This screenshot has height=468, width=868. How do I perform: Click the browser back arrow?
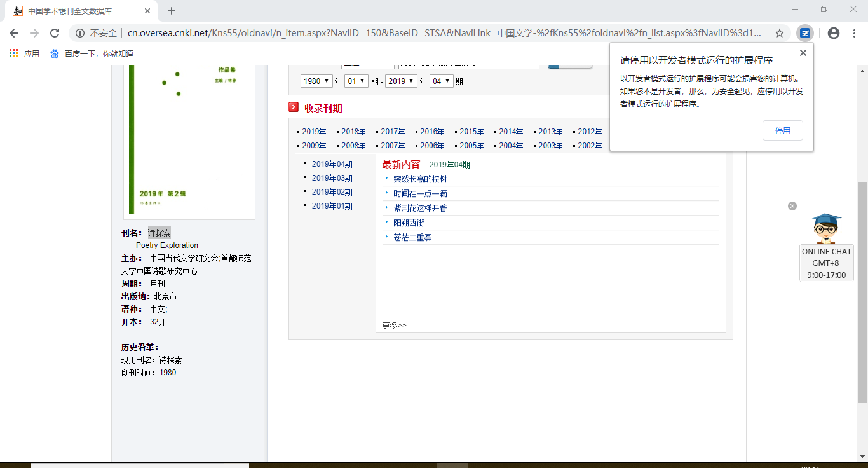pyautogui.click(x=14, y=33)
